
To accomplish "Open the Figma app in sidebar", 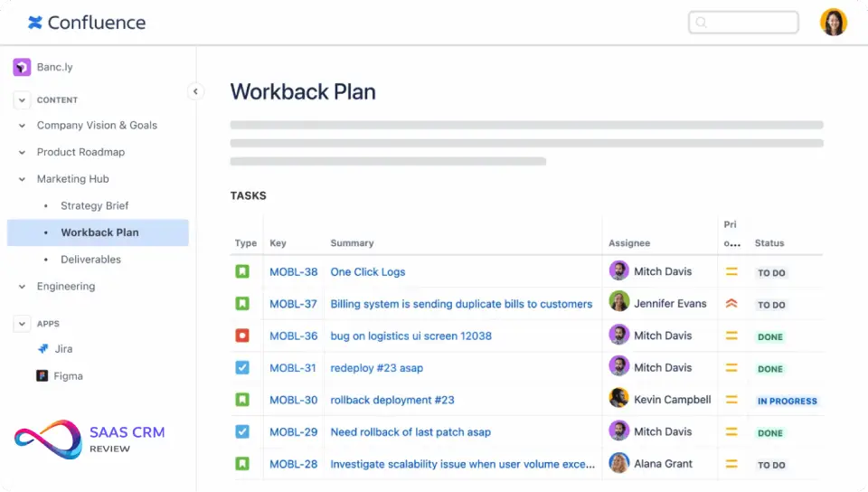I will [42, 376].
